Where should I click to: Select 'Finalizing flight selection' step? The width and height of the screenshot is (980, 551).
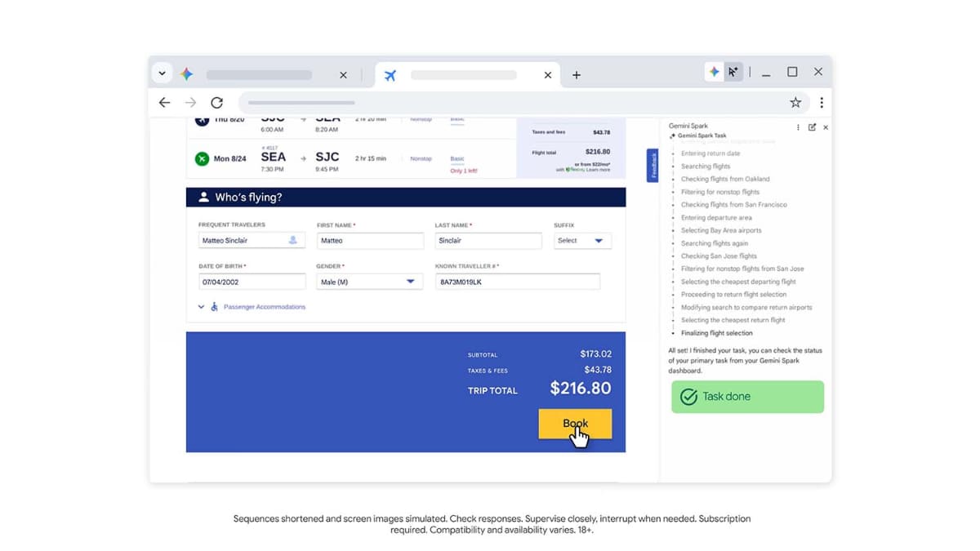tap(717, 333)
